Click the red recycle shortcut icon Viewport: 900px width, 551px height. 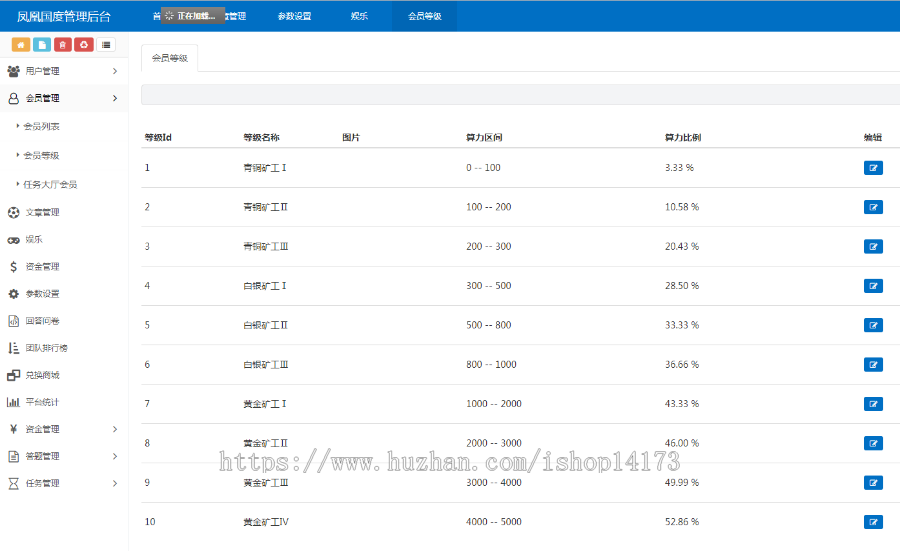84,45
